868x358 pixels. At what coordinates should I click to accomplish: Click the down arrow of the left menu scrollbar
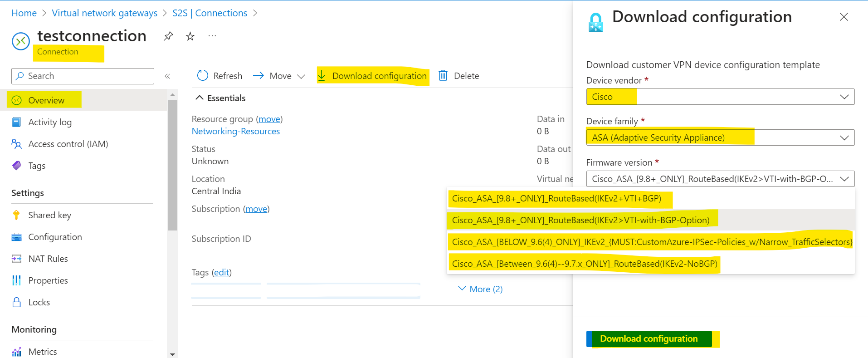point(172,354)
